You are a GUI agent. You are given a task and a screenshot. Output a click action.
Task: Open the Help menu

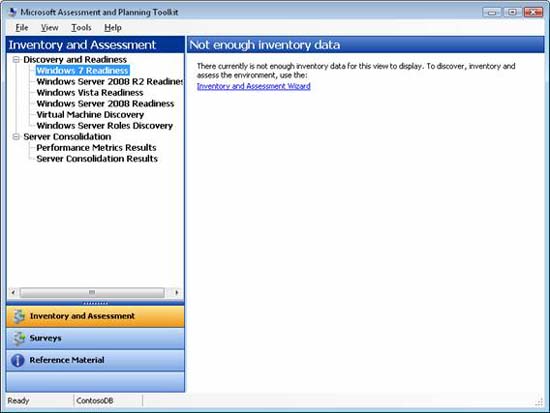113,28
